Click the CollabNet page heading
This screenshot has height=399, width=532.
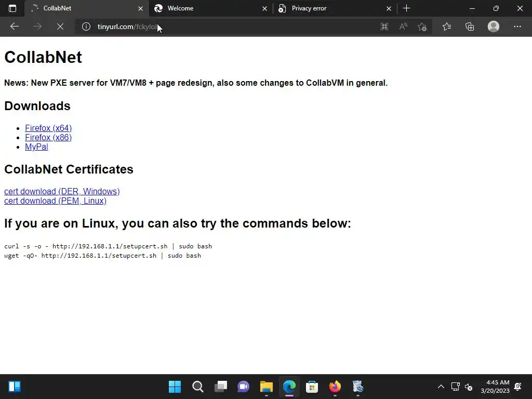point(43,57)
